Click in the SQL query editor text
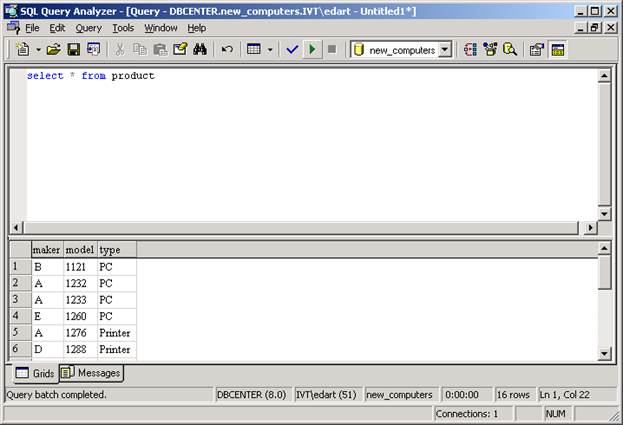The image size is (623, 425). [91, 75]
